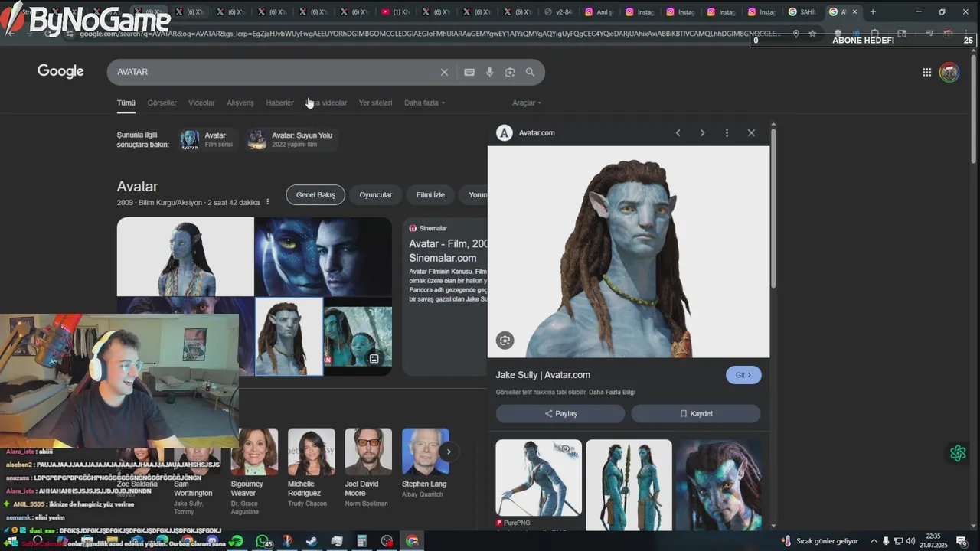Go to previous image in preview panel
This screenshot has width=980, height=551.
[678, 133]
